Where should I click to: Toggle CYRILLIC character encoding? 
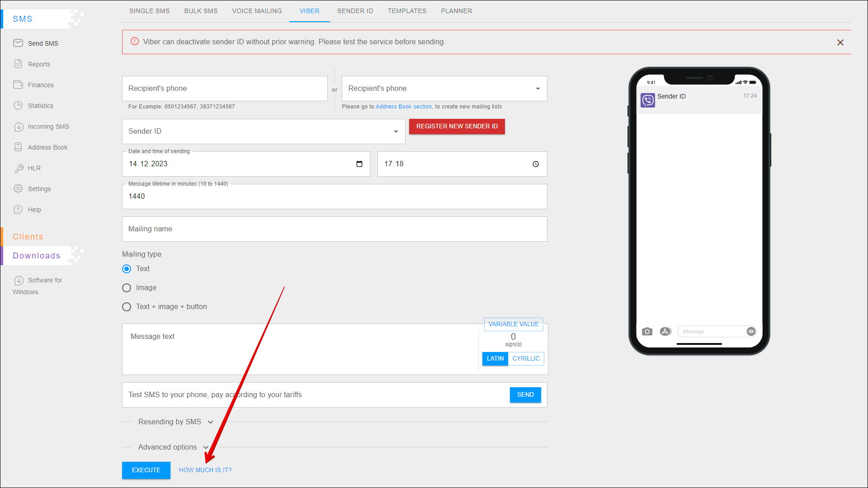(526, 358)
